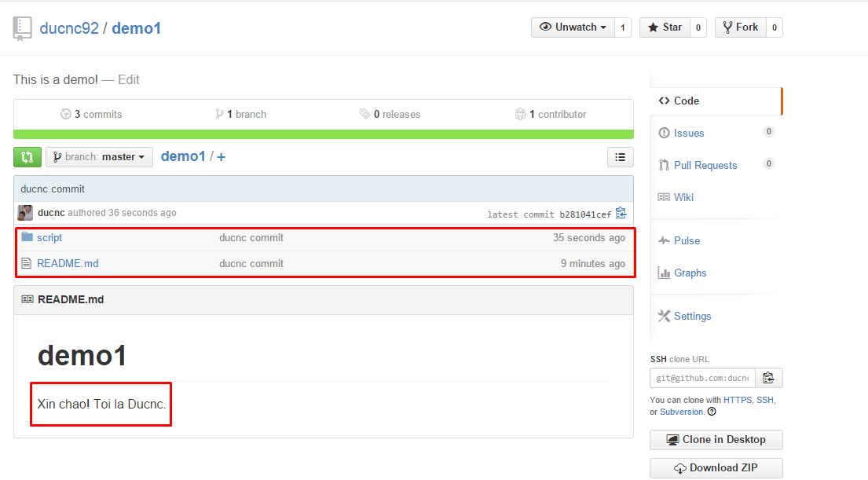Click demo1 in the file breadcrumb

pos(183,156)
